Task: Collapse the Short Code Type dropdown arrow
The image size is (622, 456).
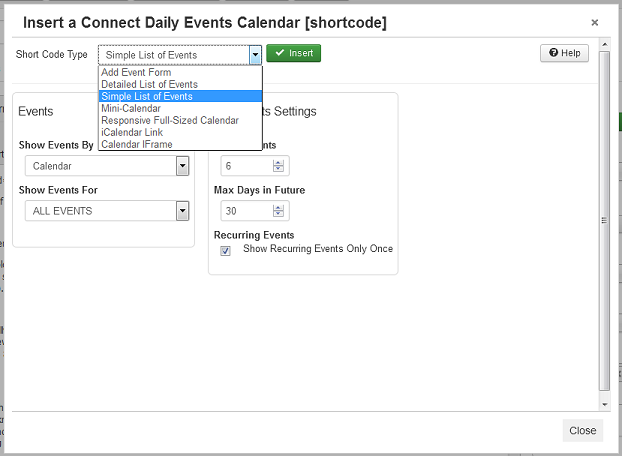Action: click(255, 55)
